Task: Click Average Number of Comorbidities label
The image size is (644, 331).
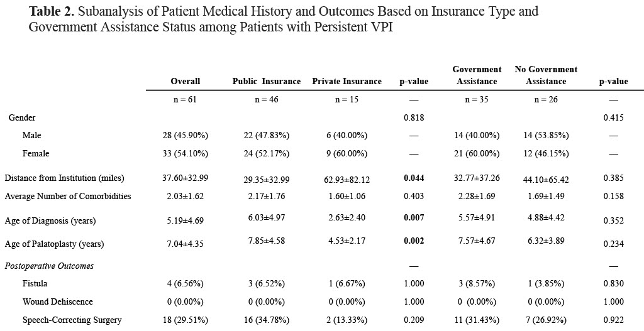Action: pyautogui.click(x=68, y=196)
